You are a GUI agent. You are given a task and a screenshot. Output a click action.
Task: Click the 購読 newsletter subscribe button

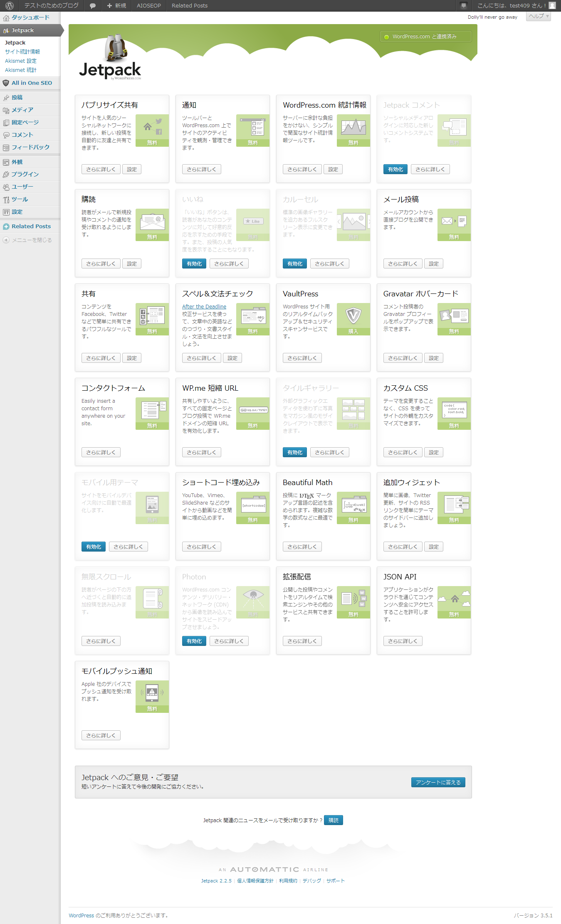tap(334, 820)
